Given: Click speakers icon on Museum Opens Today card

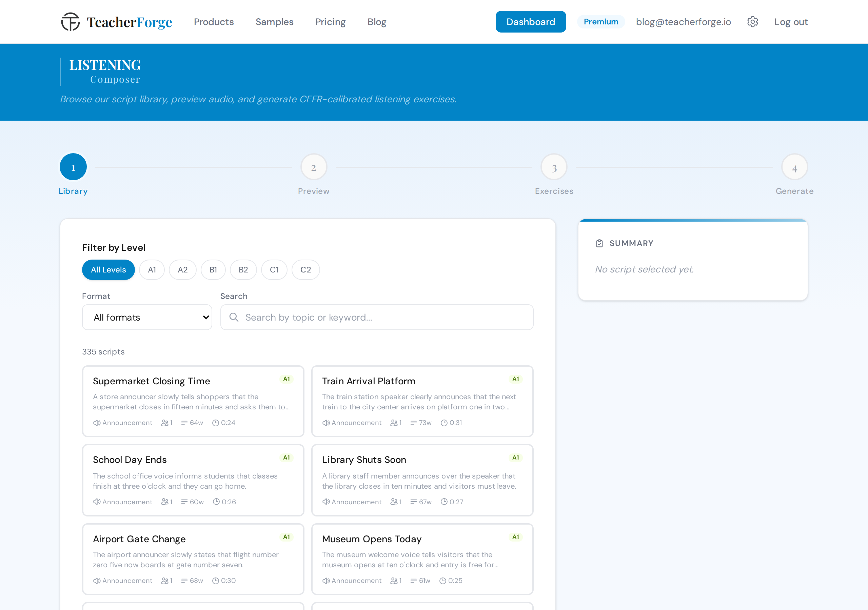Looking at the screenshot, I should (x=394, y=581).
